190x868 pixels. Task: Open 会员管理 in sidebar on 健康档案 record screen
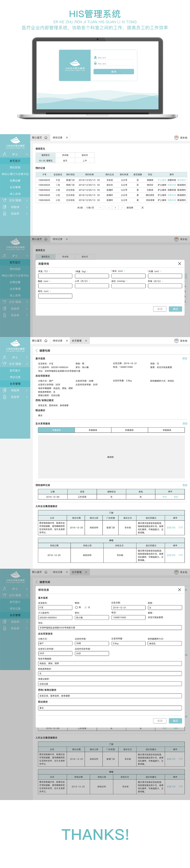click(x=15, y=383)
